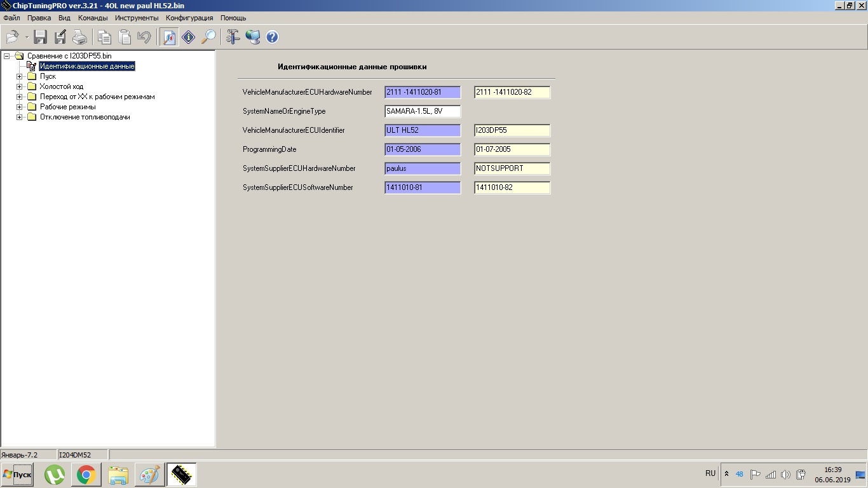Click the Paste clipboard icon
The height and width of the screenshot is (488, 868).
[x=125, y=37]
